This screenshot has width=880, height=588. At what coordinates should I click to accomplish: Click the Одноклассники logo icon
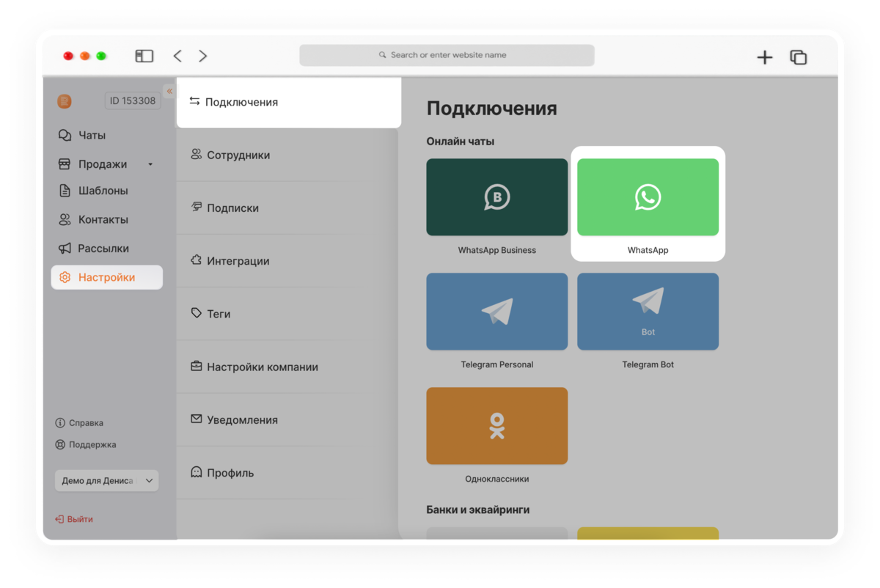point(497,426)
